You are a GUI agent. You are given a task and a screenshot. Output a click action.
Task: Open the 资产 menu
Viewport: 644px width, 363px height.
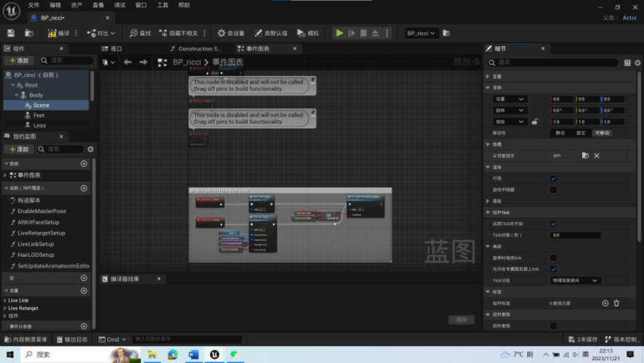(77, 5)
